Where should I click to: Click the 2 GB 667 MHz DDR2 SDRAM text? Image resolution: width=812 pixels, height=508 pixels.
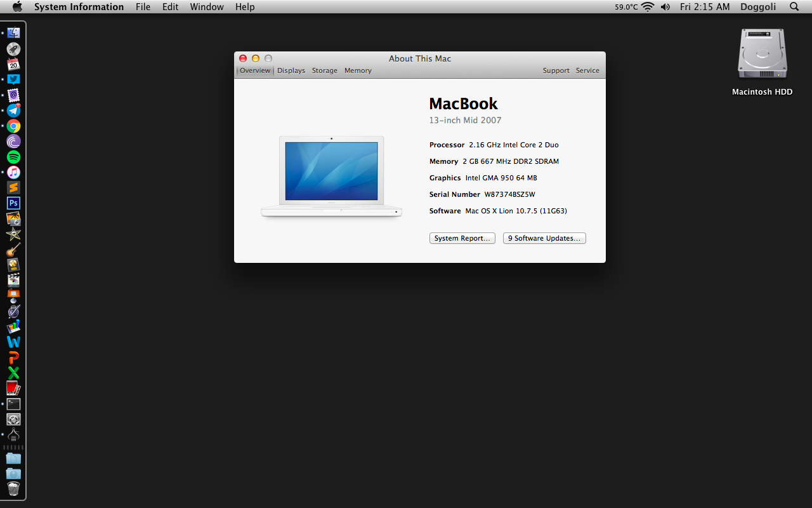(x=511, y=161)
